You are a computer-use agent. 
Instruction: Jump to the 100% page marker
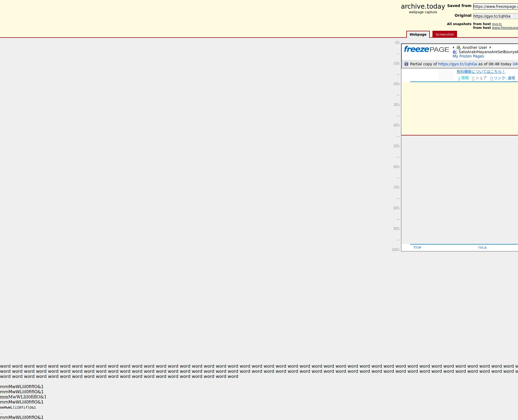pos(396,249)
